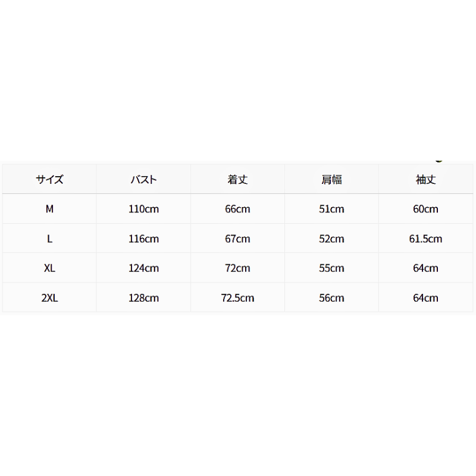Click the 60cm sleeve length value
This screenshot has width=476, height=476.
[425, 209]
